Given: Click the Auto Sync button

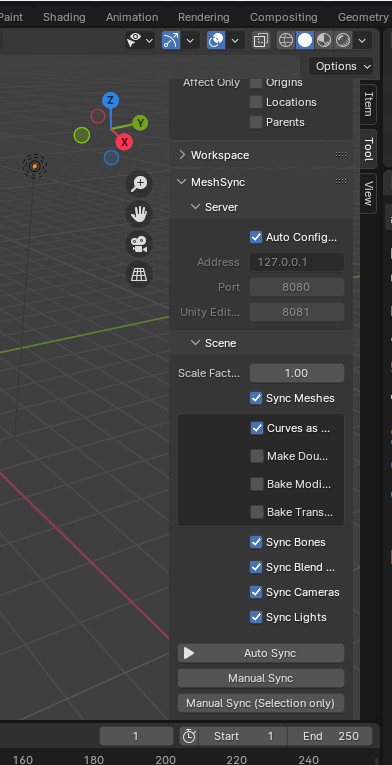Looking at the screenshot, I should point(261,653).
